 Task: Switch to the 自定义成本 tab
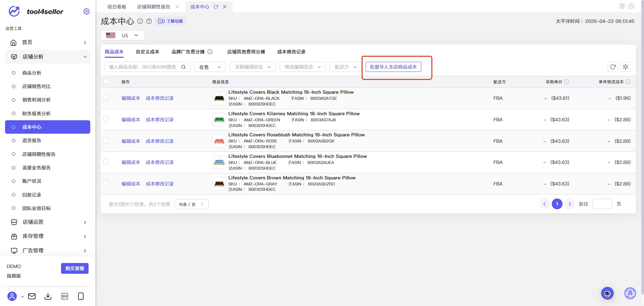pyautogui.click(x=148, y=52)
